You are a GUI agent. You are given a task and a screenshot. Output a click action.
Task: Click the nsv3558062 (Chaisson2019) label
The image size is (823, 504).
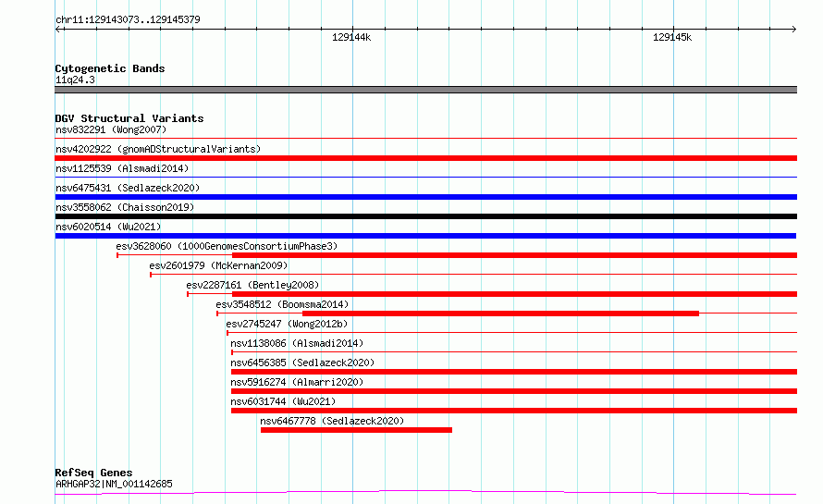(x=125, y=207)
